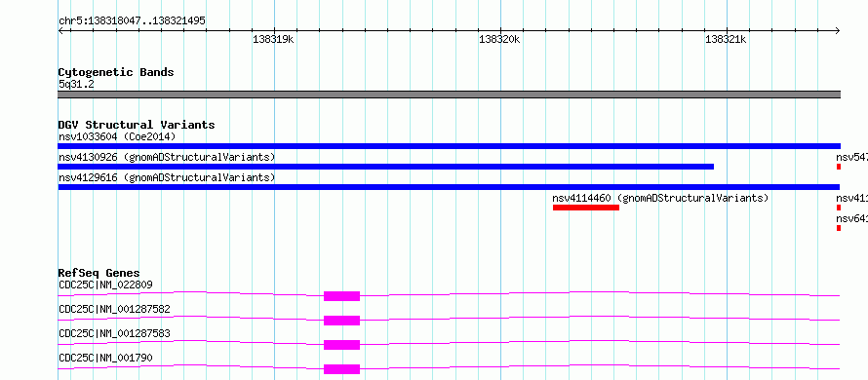
Task: Open the CDC25C|NM_022809 transcript label
Action: pos(105,285)
